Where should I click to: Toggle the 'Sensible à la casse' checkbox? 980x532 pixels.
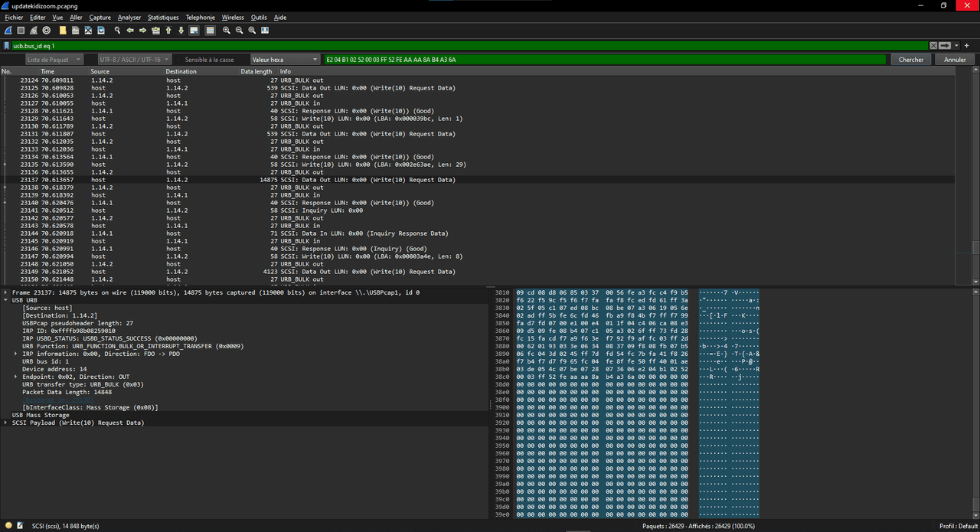(178, 60)
